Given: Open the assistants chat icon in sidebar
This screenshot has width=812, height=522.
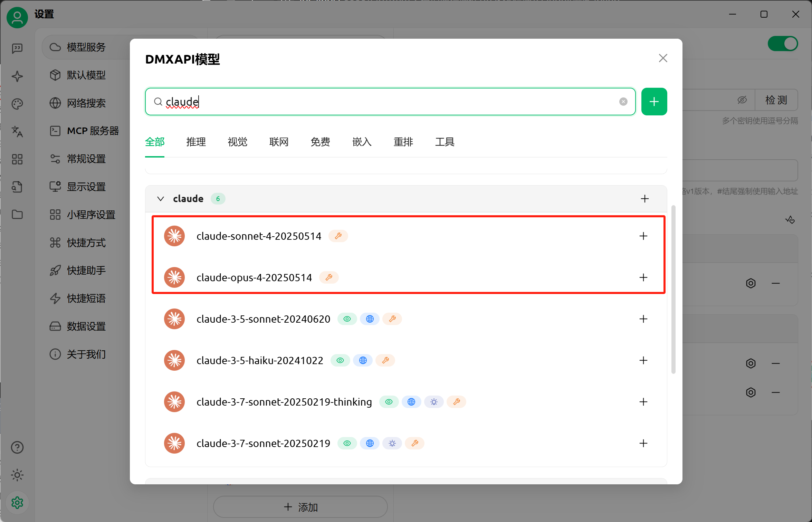Looking at the screenshot, I should tap(17, 48).
